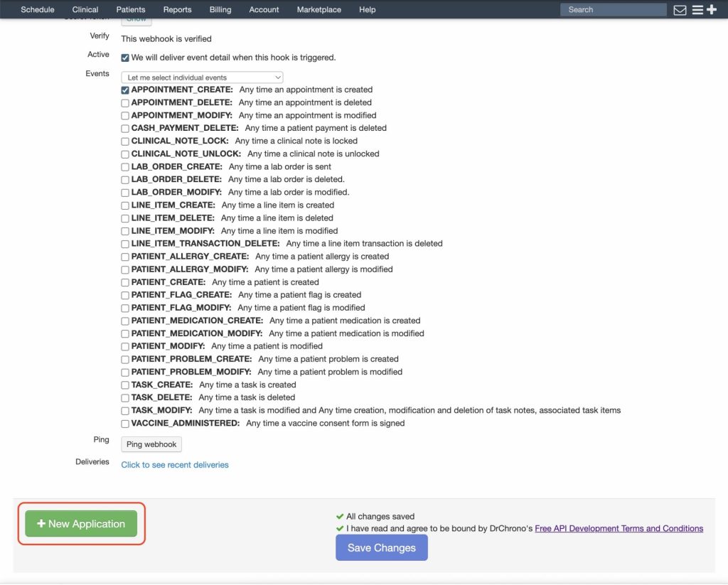Image resolution: width=728 pixels, height=585 pixels.
Task: Open the Billing menu
Action: [220, 10]
